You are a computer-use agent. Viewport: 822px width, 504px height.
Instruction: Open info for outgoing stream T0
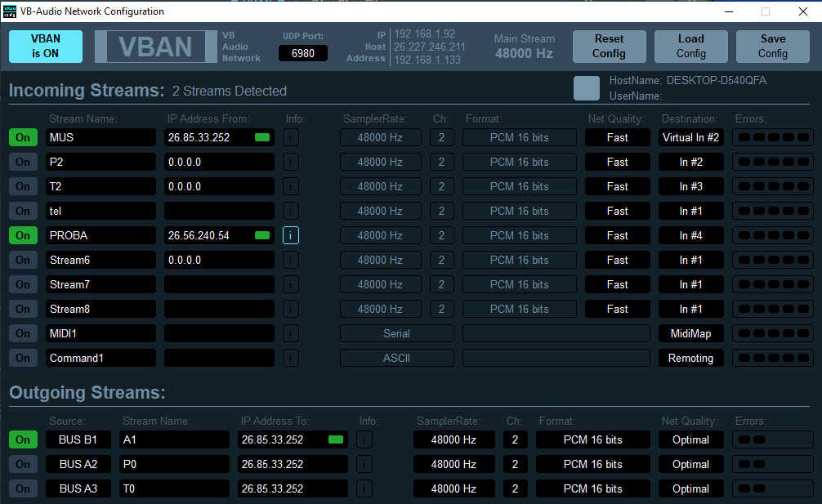[364, 488]
